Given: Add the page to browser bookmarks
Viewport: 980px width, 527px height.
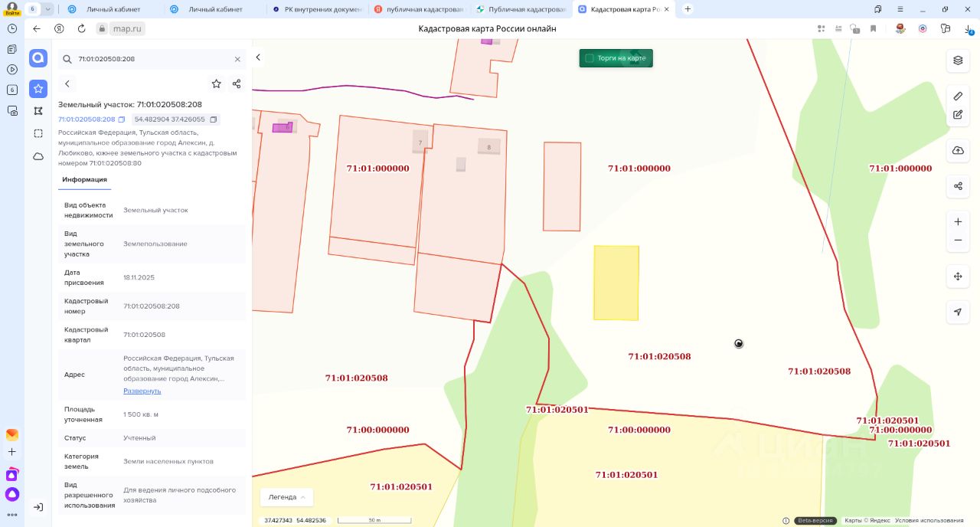Looking at the screenshot, I should click(x=873, y=28).
